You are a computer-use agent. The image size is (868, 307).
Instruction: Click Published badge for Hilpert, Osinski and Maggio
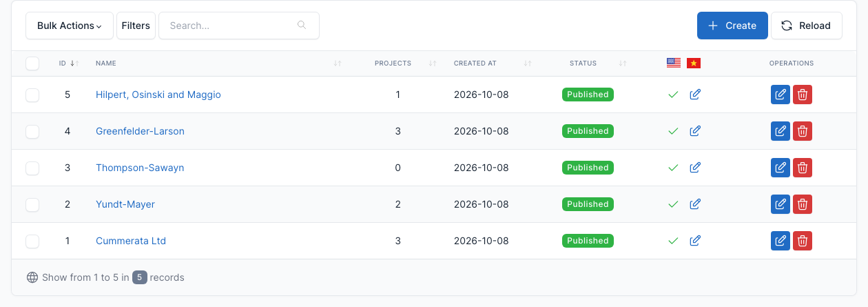tap(588, 95)
